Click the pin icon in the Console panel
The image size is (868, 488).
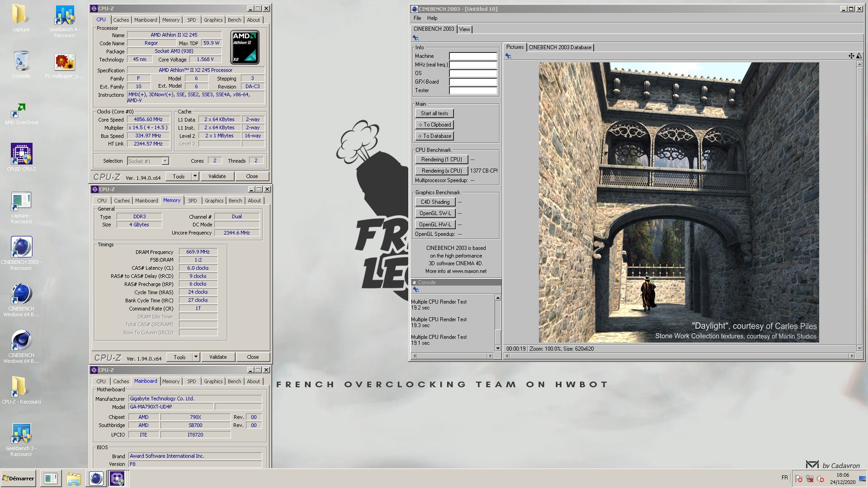click(x=415, y=290)
